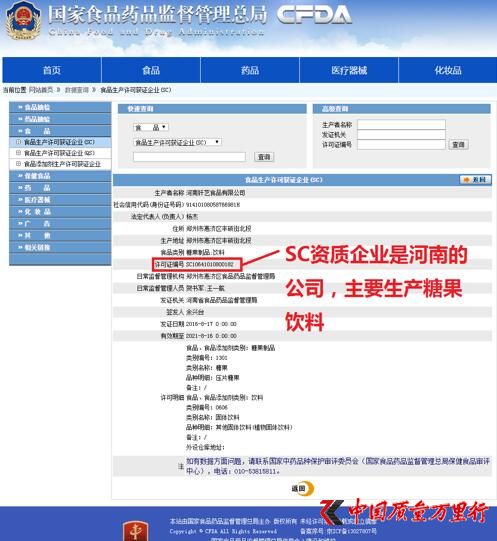Expand the 食品添加剂生产许可获证企业 tree node

(x=19, y=164)
